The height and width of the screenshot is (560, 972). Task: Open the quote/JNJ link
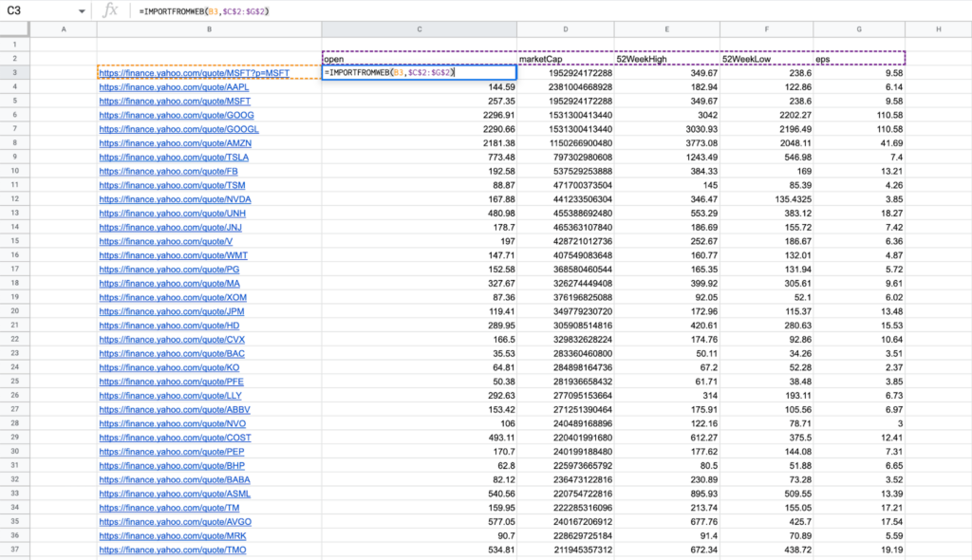coord(171,228)
